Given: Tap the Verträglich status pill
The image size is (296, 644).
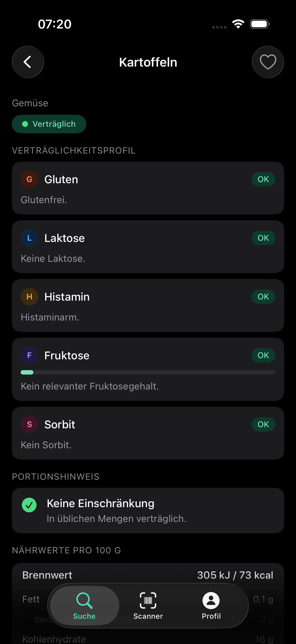Looking at the screenshot, I should (49, 124).
